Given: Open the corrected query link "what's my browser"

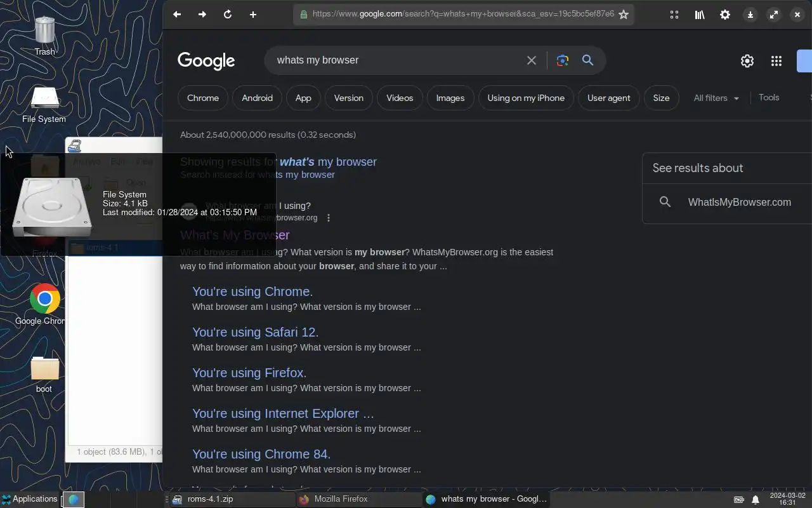Looking at the screenshot, I should [x=328, y=162].
